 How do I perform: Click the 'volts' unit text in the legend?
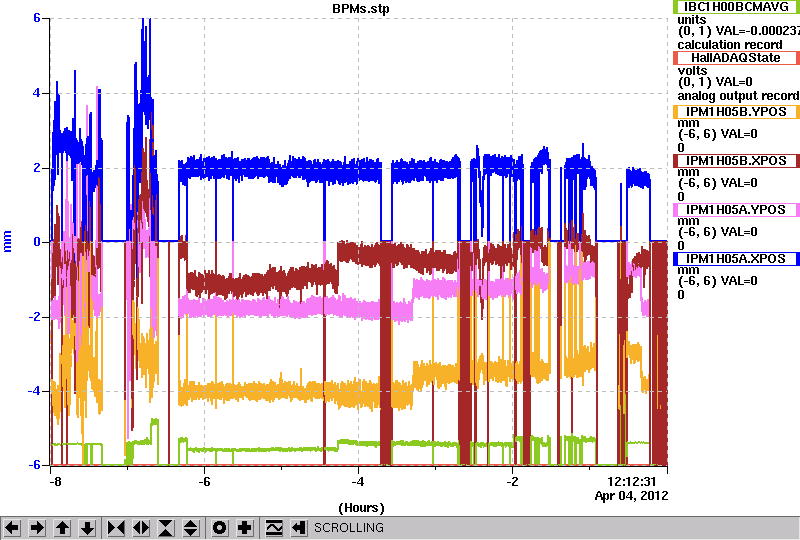692,70
